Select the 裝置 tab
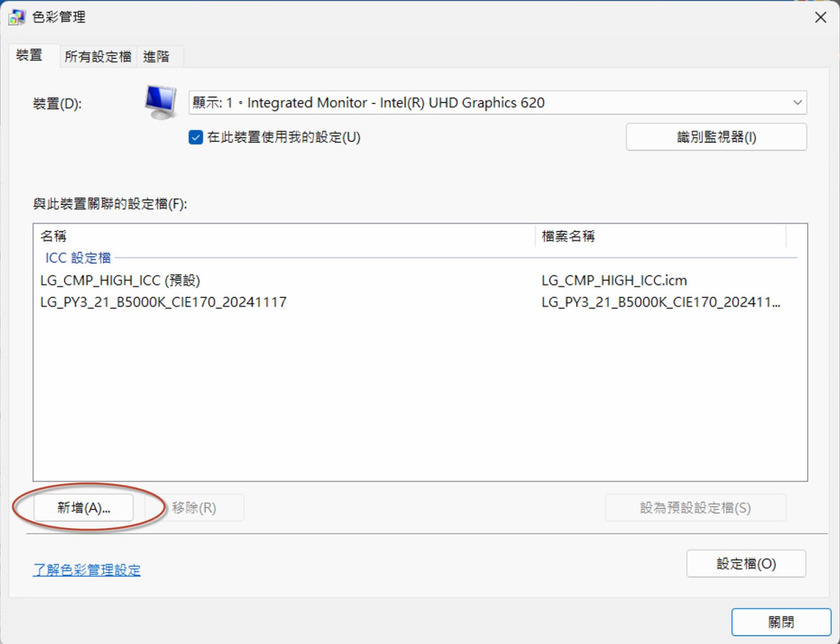The image size is (840, 644). [x=30, y=56]
